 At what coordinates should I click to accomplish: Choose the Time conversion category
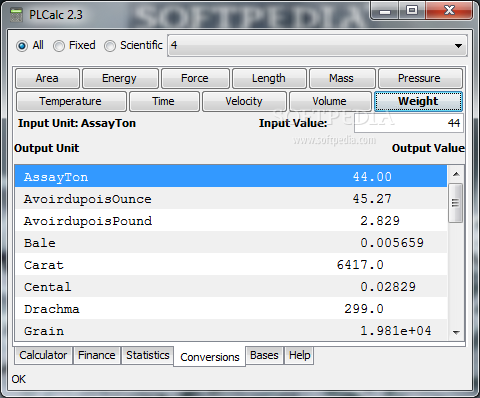[x=163, y=101]
